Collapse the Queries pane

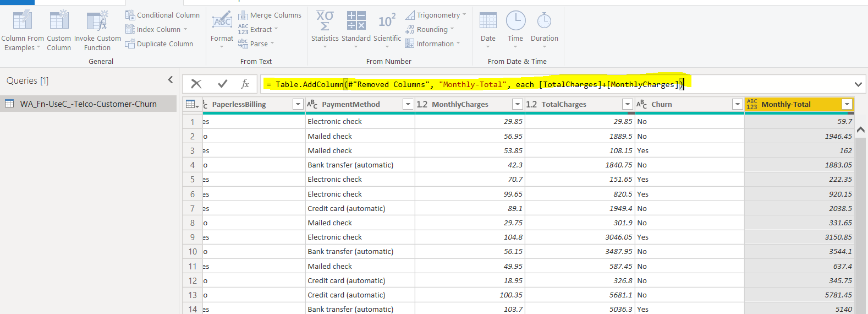pos(171,80)
